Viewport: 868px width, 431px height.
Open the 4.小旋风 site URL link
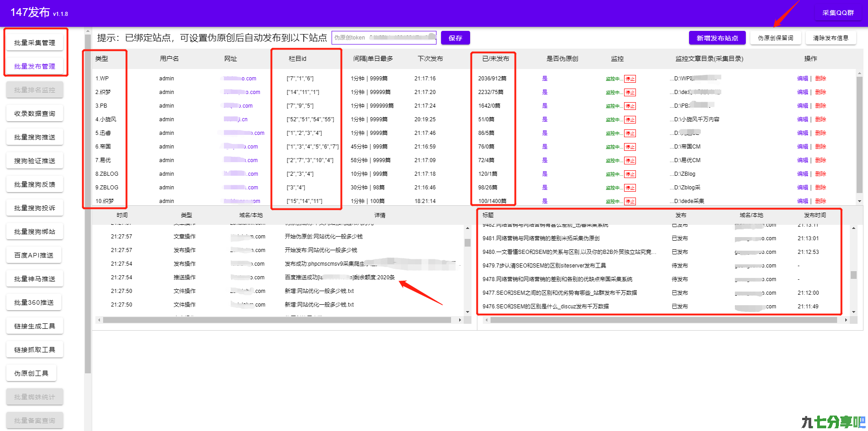pyautogui.click(x=236, y=119)
